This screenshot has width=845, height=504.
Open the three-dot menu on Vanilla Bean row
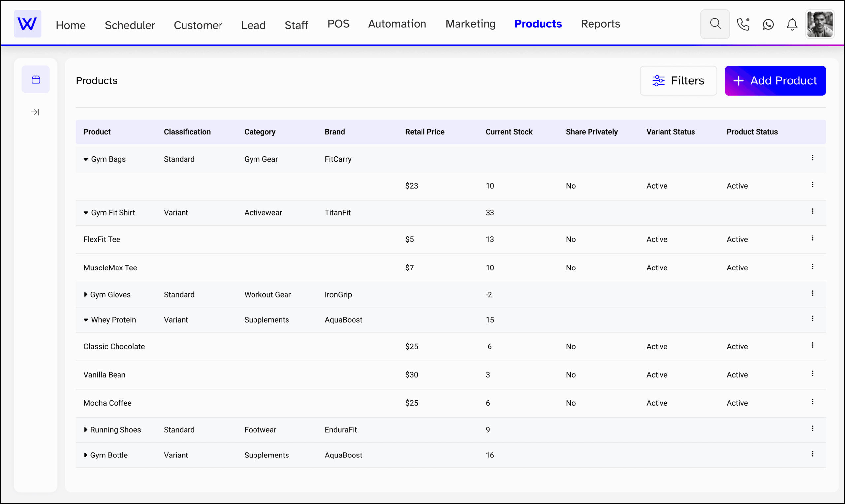(813, 373)
